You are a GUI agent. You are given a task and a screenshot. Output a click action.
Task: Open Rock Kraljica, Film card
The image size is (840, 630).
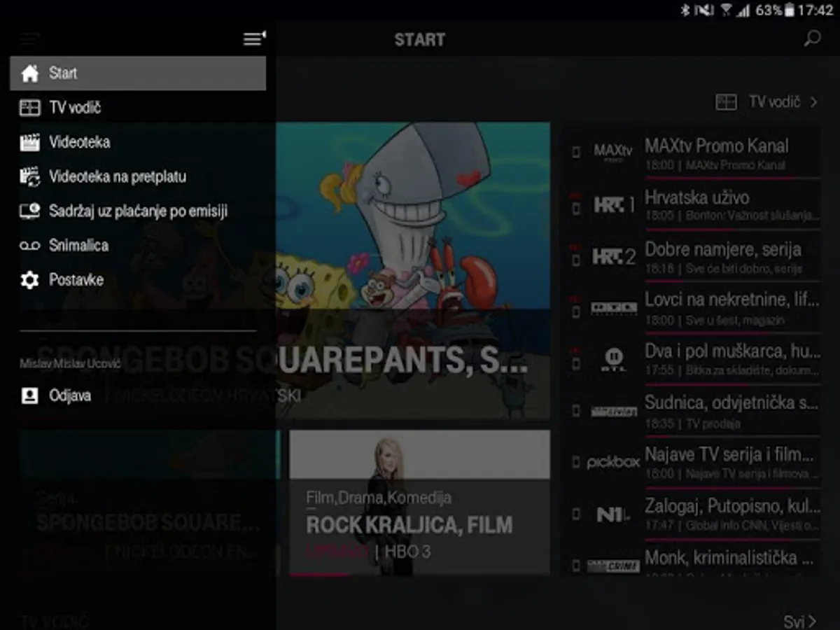[420, 503]
